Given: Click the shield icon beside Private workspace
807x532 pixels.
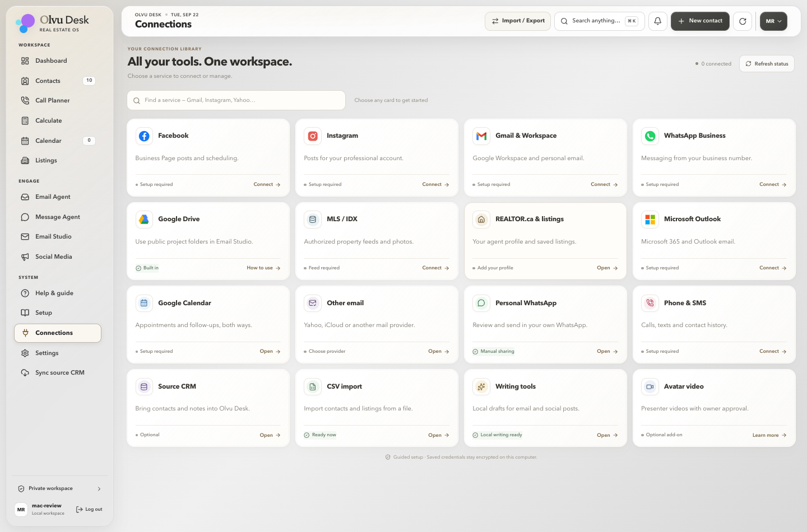Looking at the screenshot, I should click(x=21, y=489).
